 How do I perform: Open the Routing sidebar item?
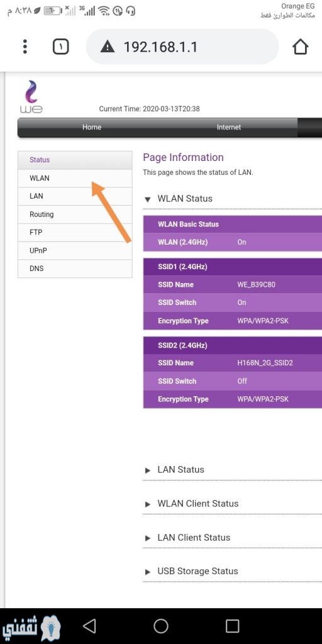point(75,214)
